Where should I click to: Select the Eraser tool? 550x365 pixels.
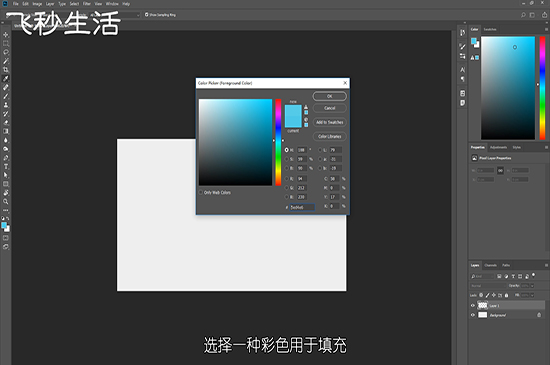click(6, 122)
